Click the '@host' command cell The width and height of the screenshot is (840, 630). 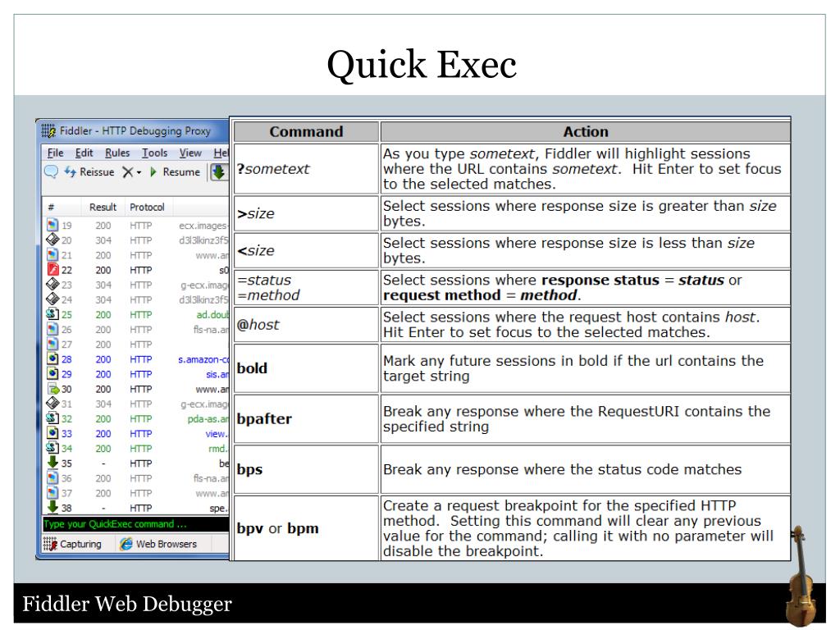click(x=307, y=324)
